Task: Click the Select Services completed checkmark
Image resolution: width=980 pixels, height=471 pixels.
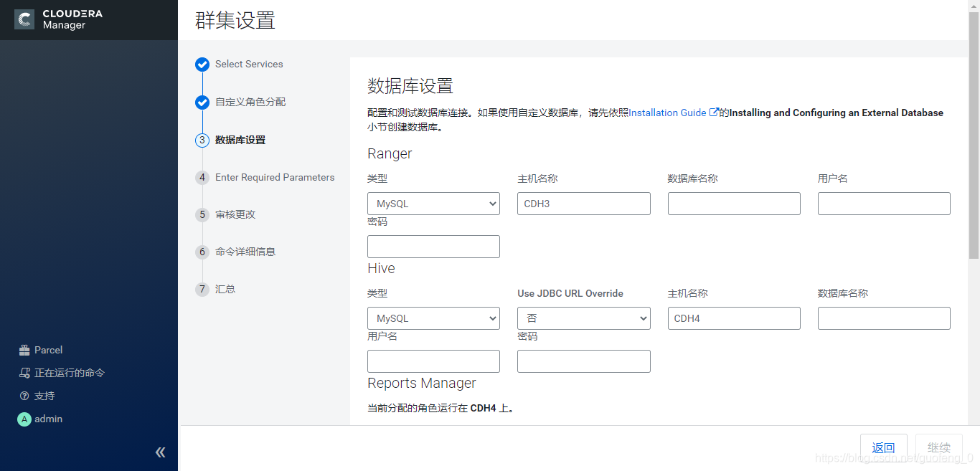Action: [x=202, y=65]
